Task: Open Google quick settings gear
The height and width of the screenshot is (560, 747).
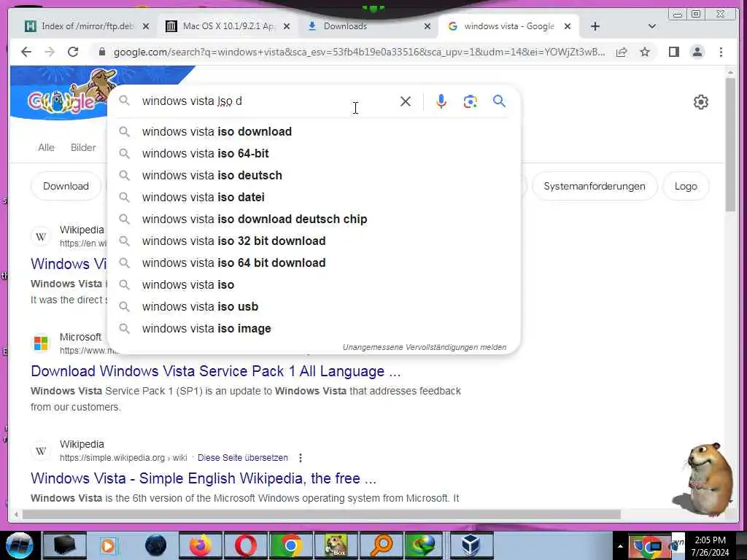Action: pyautogui.click(x=701, y=102)
